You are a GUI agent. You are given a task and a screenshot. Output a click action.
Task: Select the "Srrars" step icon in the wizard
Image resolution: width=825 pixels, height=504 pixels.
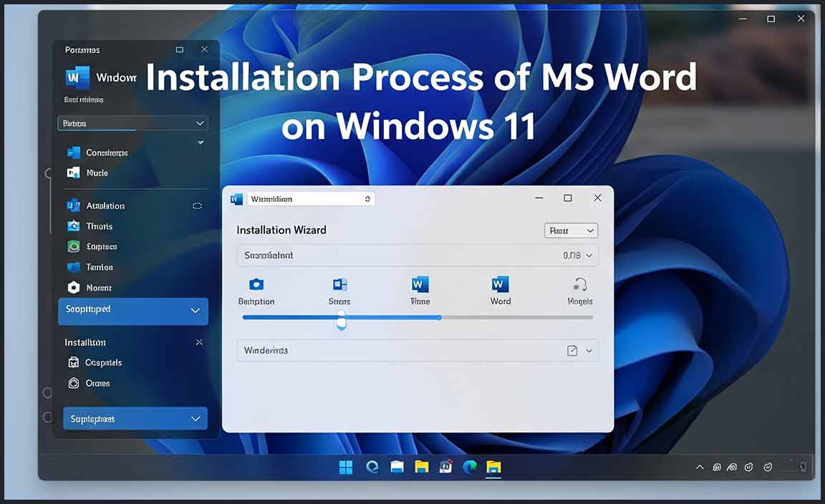point(340,285)
